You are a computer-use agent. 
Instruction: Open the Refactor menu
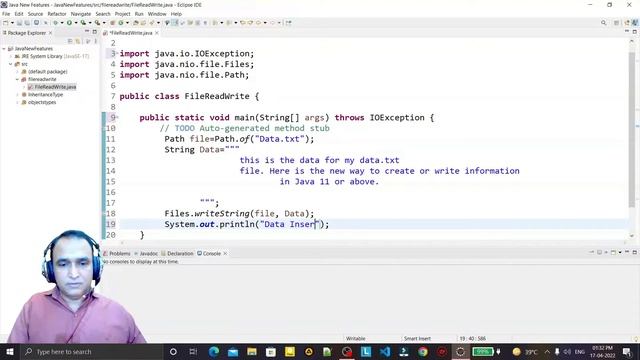pyautogui.click(x=57, y=14)
